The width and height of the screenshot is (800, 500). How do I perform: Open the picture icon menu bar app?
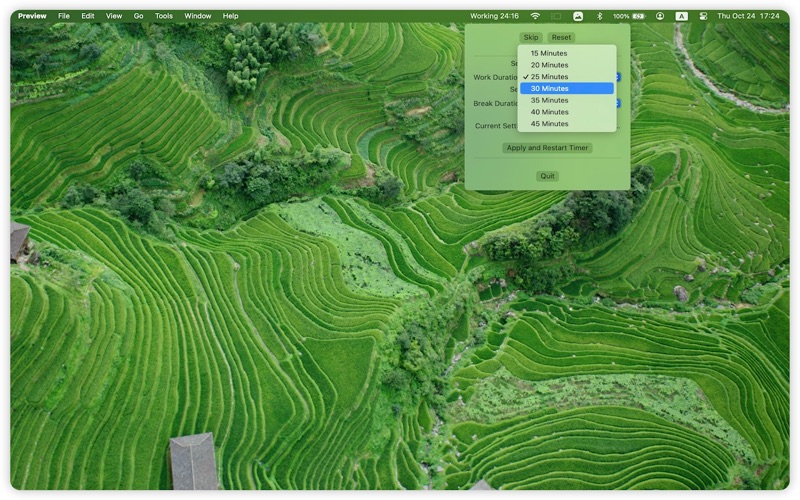tap(578, 16)
